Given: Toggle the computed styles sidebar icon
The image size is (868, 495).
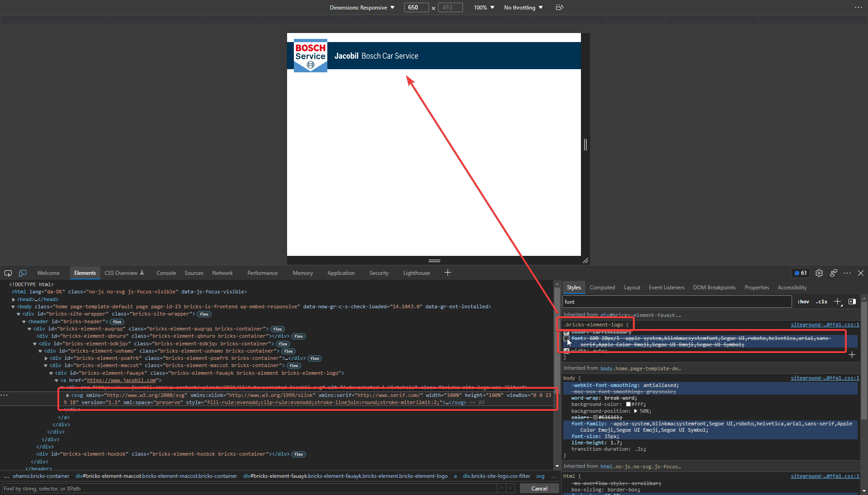Looking at the screenshot, I should coord(852,302).
